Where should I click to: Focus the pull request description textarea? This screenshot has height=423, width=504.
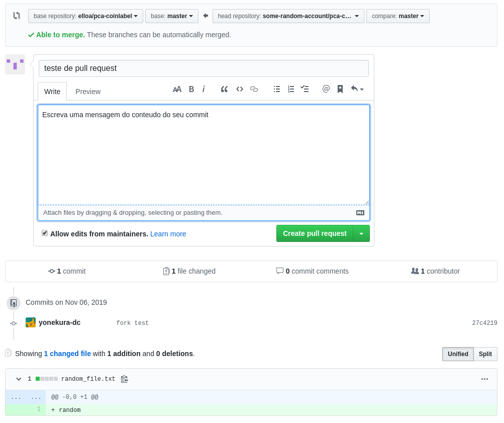click(204, 155)
